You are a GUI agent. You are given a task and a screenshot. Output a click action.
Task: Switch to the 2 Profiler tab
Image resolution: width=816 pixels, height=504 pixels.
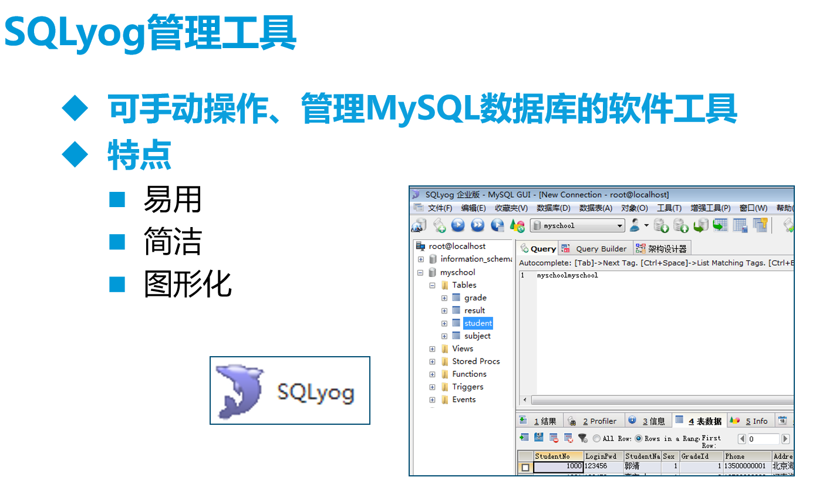[593, 421]
